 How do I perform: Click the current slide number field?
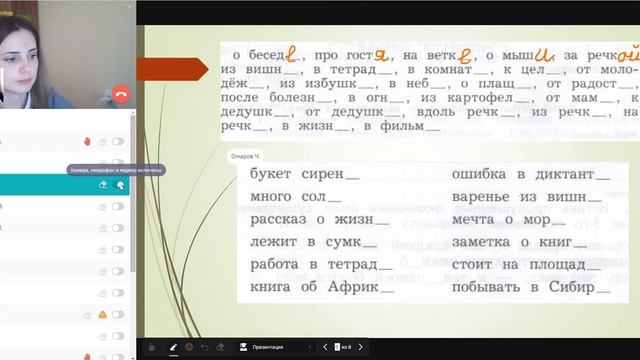337,347
